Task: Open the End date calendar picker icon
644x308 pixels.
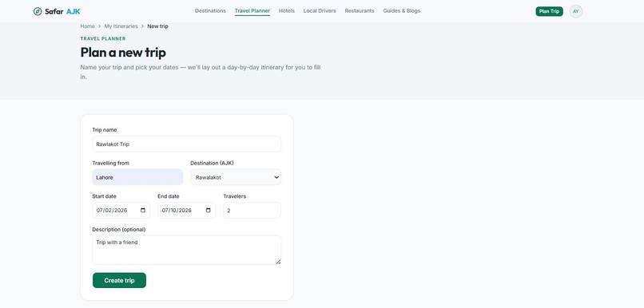Action: [x=209, y=211]
